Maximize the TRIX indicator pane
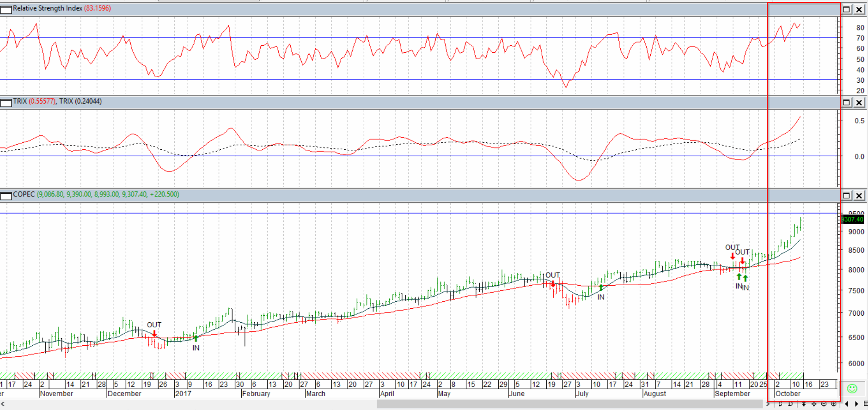 click(847, 102)
